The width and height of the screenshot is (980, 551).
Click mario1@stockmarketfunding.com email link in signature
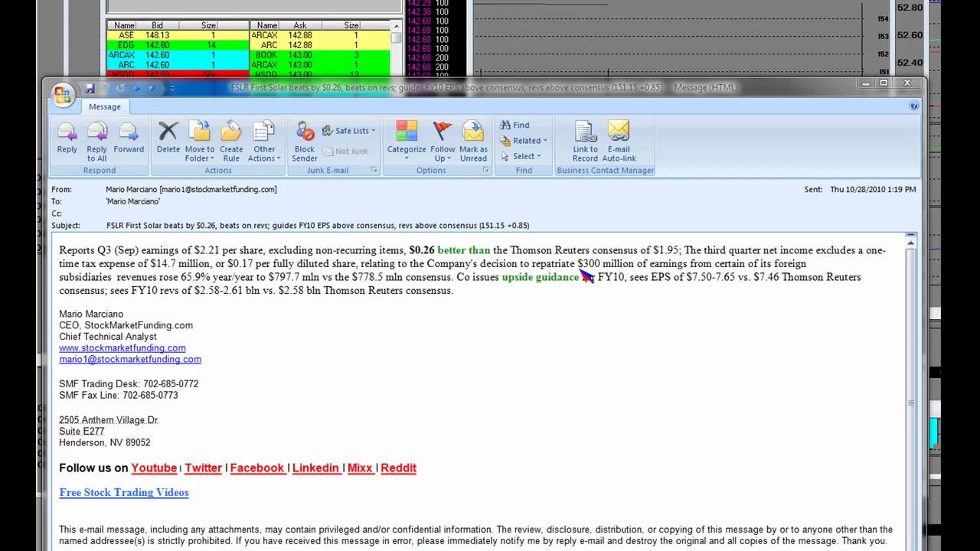pyautogui.click(x=130, y=359)
